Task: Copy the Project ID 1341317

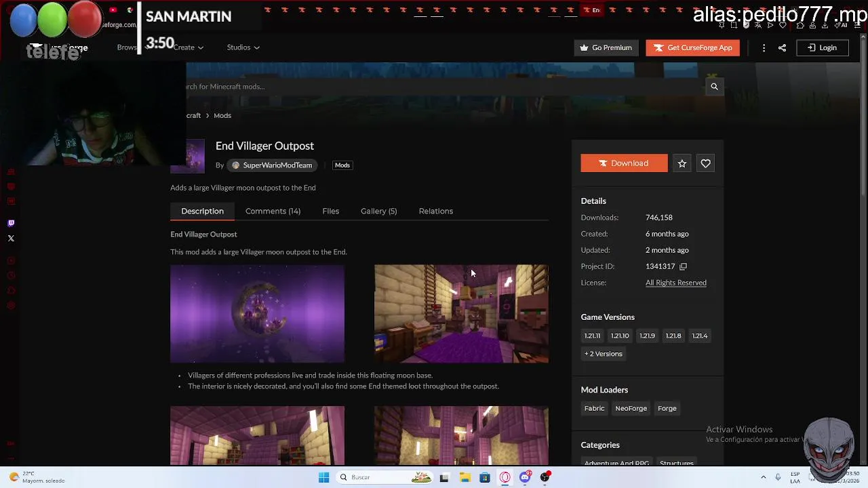Action: tap(683, 266)
